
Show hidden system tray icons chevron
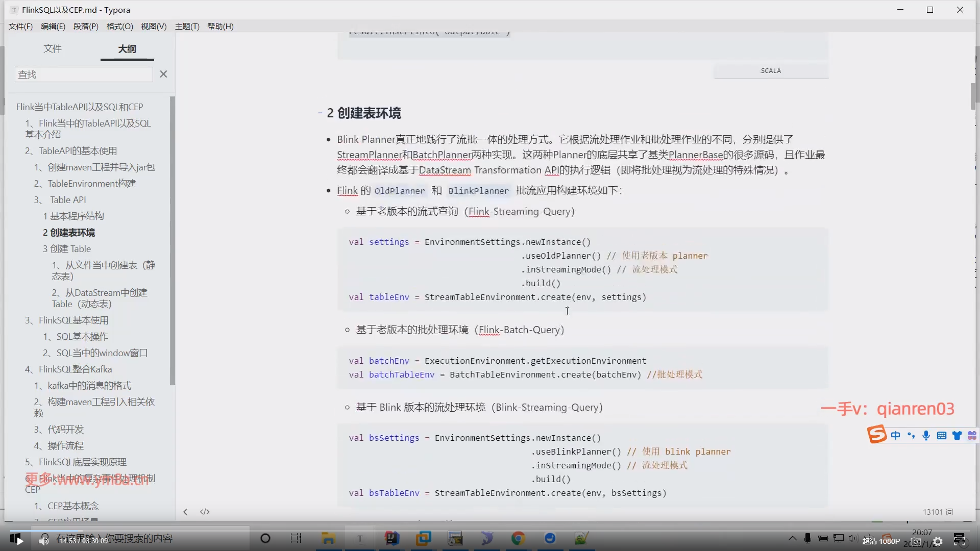tap(792, 538)
